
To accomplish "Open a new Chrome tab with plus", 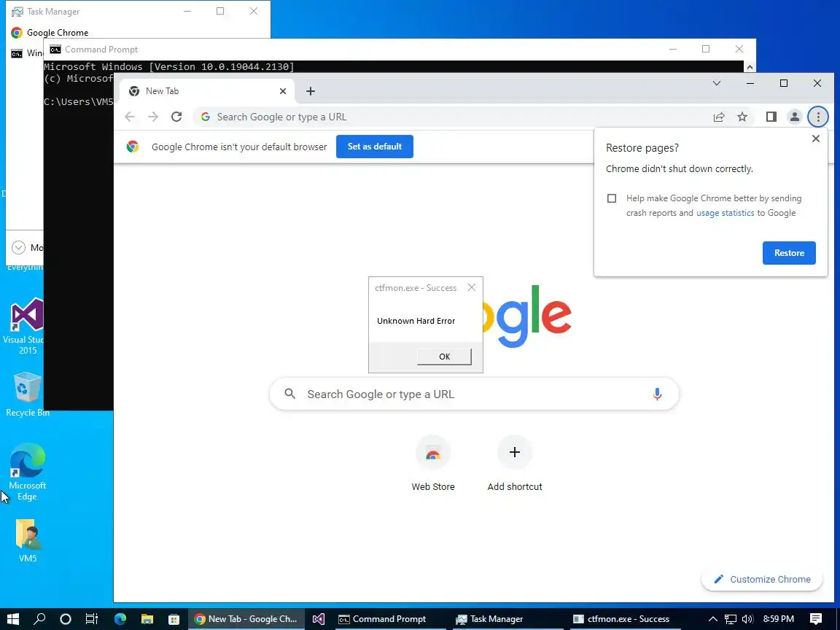I will 310,91.
